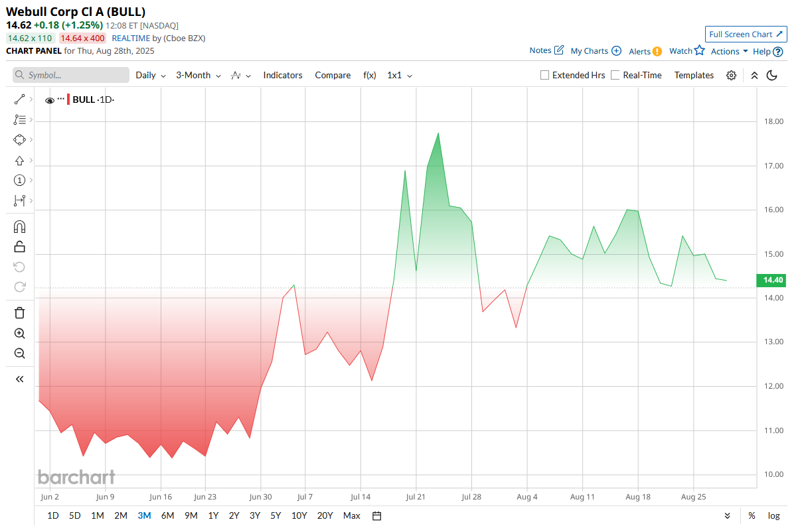804x532 pixels.
Task: Collapse the chart header panel
Action: pyautogui.click(x=754, y=76)
